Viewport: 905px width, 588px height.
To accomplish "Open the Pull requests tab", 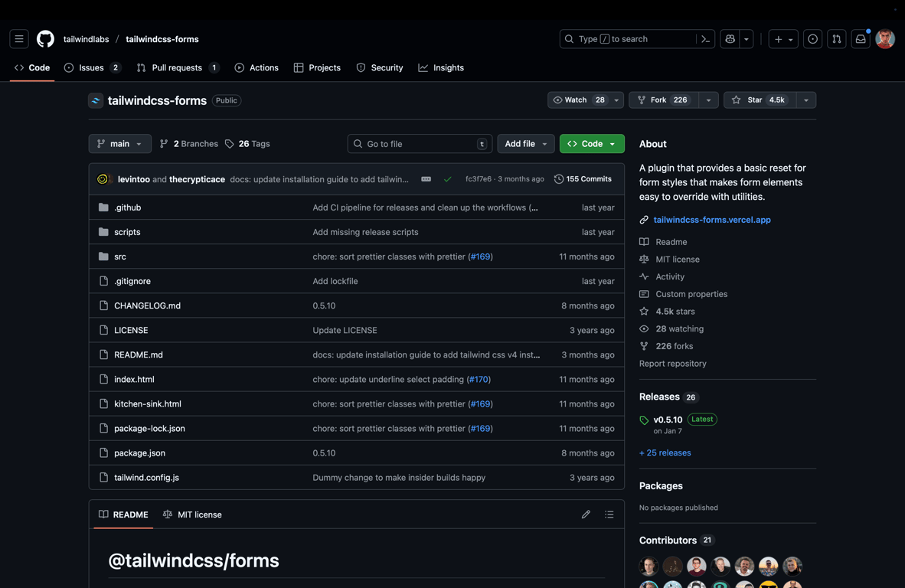I will 178,67.
